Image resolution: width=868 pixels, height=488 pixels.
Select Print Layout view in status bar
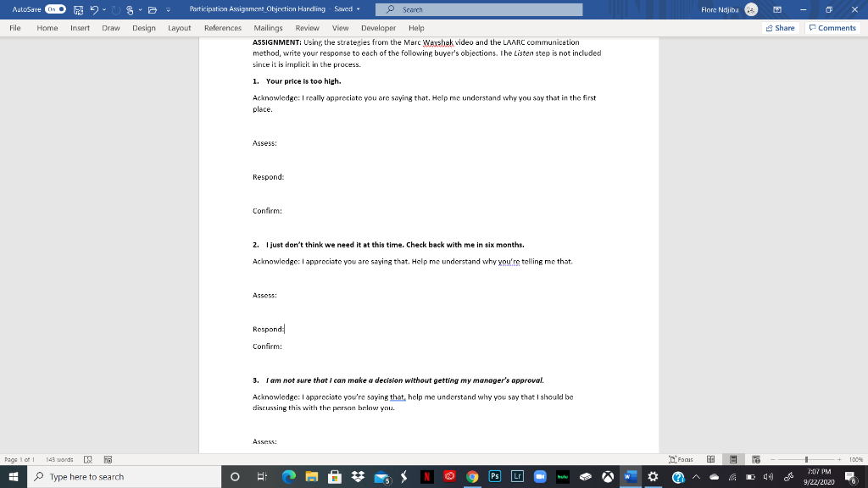(732, 458)
